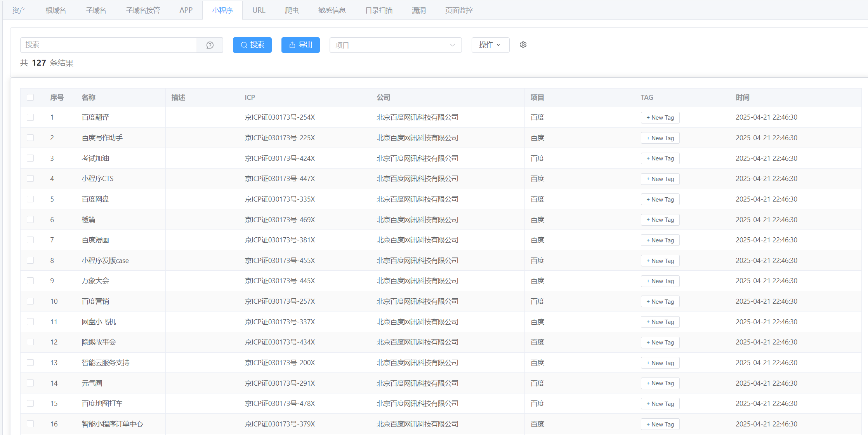Click the blue 导出 export button
The width and height of the screenshot is (868, 435).
(300, 45)
